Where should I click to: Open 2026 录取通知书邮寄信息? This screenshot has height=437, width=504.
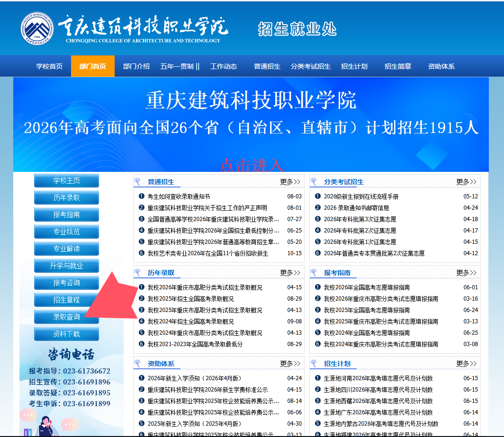357,208
